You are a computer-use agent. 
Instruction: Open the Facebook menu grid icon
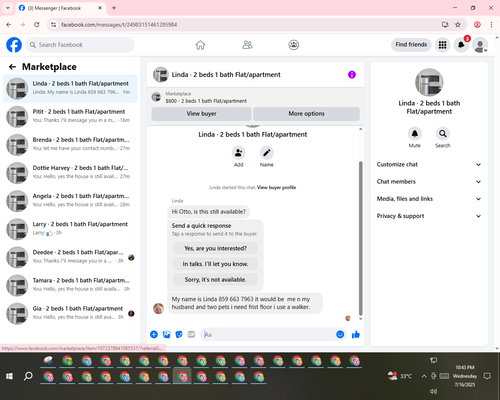442,45
